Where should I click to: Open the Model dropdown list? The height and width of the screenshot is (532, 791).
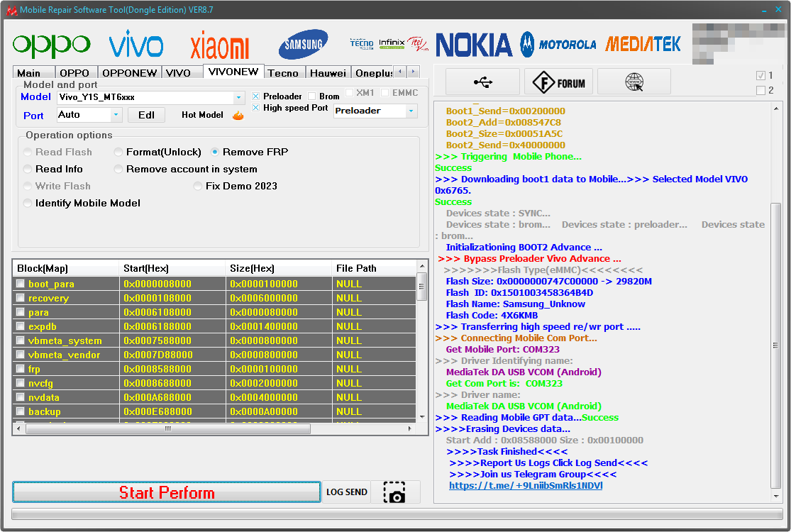pyautogui.click(x=238, y=97)
